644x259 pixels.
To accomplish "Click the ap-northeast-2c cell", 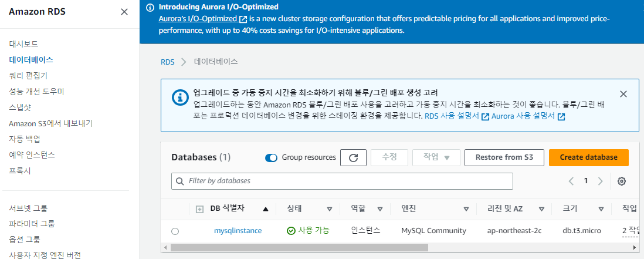I will pos(514,231).
